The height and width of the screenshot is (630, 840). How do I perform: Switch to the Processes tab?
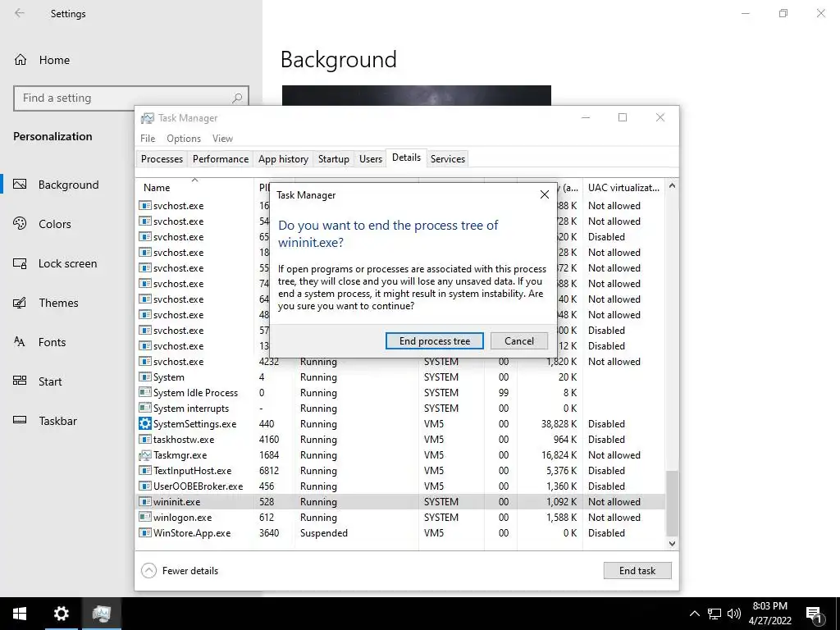click(162, 159)
